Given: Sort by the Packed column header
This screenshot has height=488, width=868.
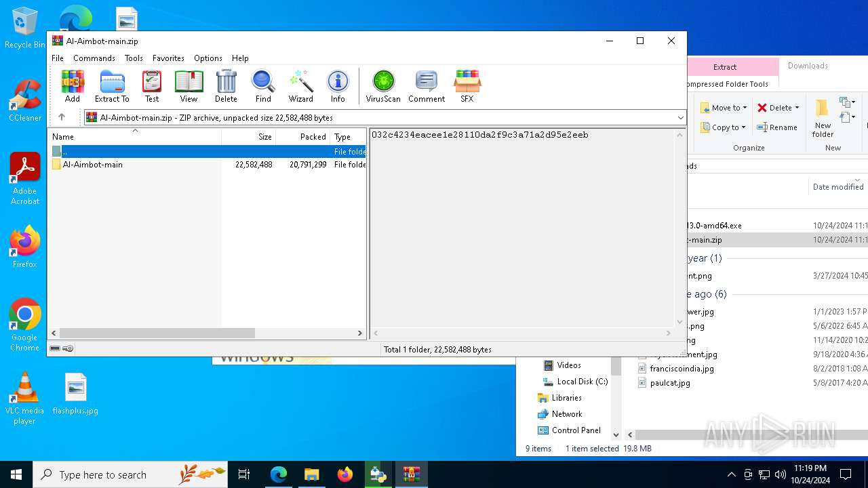Looking at the screenshot, I should [302, 136].
